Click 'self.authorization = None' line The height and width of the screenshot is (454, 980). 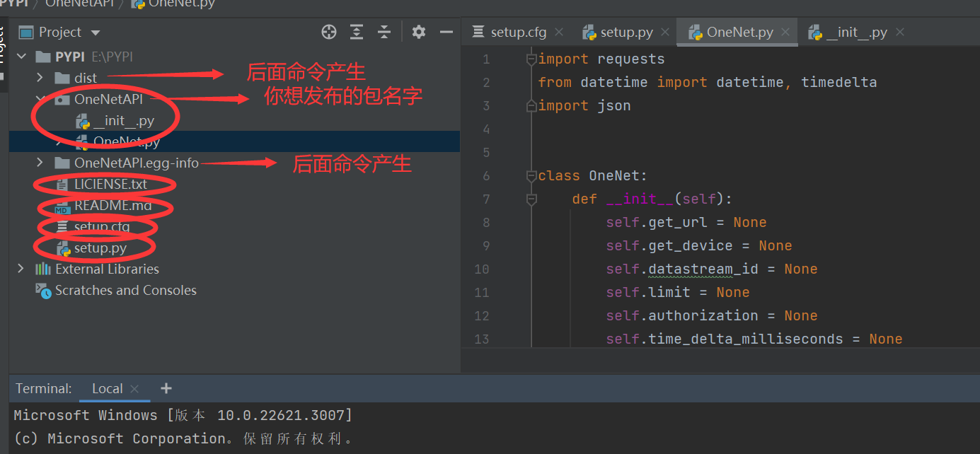711,316
